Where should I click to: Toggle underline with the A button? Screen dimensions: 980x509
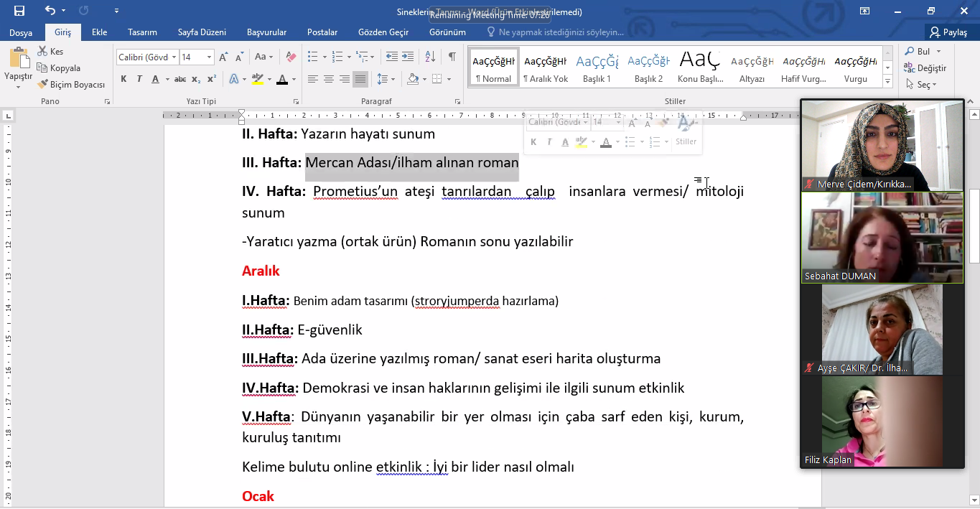coord(155,79)
